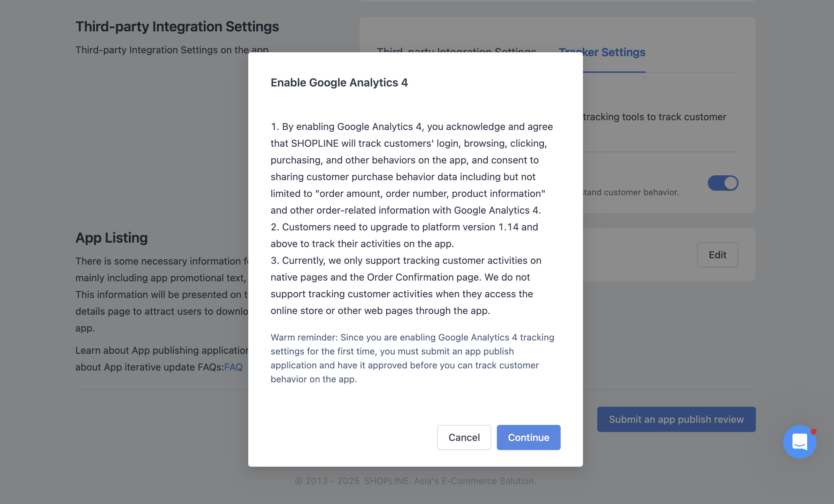The image size is (834, 504).
Task: Open the FAQ link for app updates
Action: pyautogui.click(x=233, y=367)
